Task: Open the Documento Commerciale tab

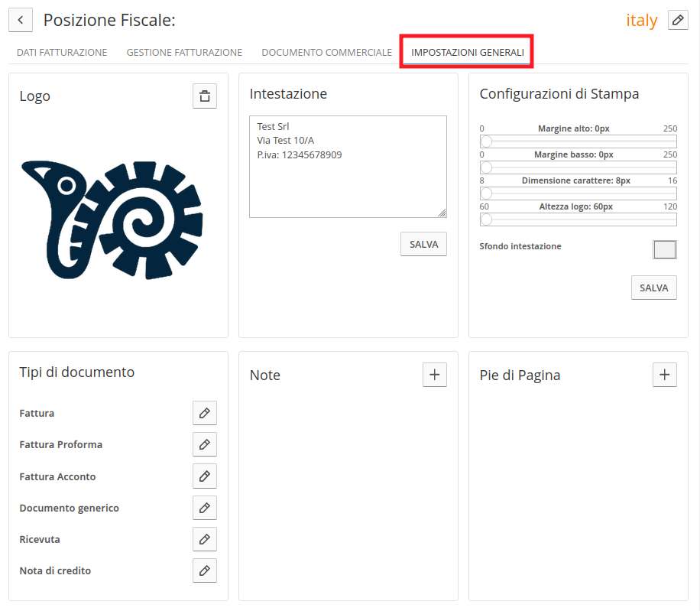Action: (327, 52)
